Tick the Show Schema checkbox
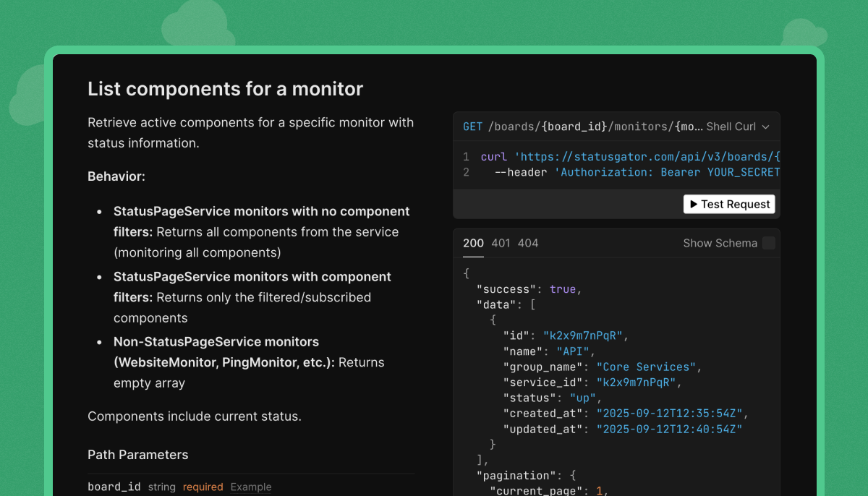The image size is (868, 496). tap(768, 243)
